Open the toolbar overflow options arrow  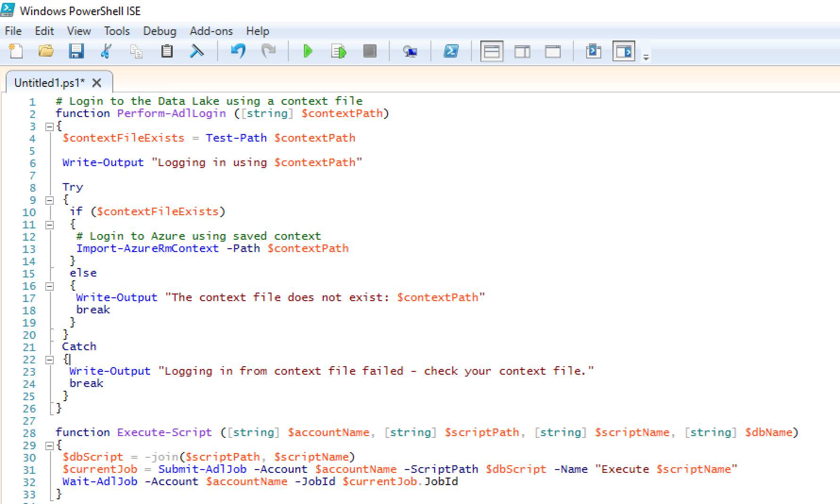click(646, 57)
